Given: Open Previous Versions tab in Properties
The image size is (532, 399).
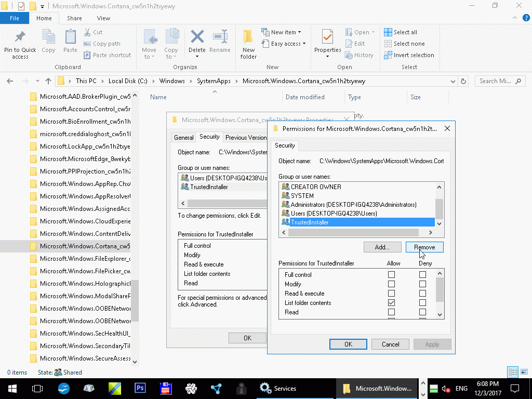Looking at the screenshot, I should point(246,137).
